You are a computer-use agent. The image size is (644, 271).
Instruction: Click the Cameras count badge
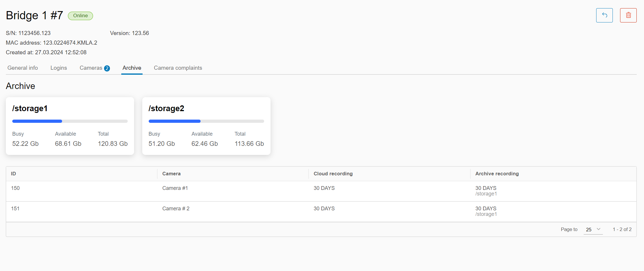[x=107, y=68]
